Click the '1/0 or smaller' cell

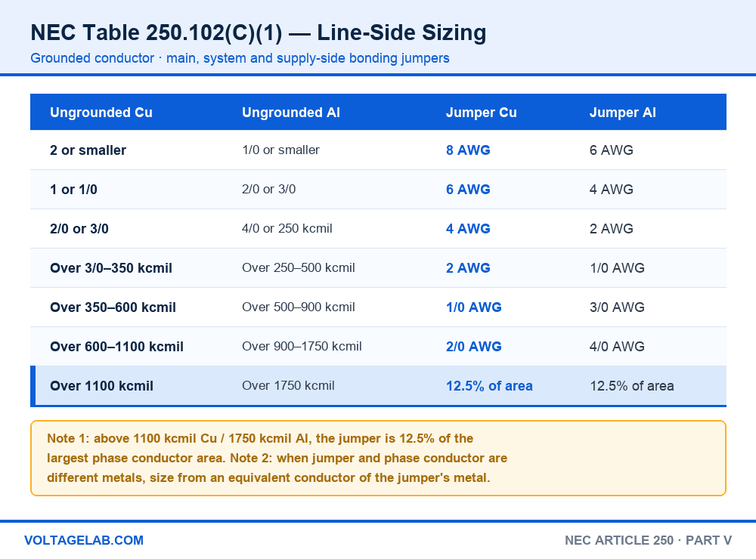(x=280, y=150)
